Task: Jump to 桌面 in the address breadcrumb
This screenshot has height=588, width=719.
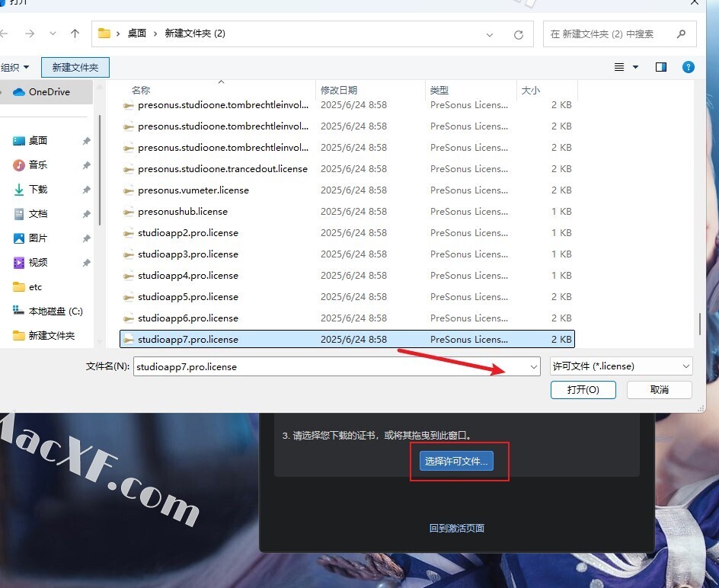Action: click(136, 34)
